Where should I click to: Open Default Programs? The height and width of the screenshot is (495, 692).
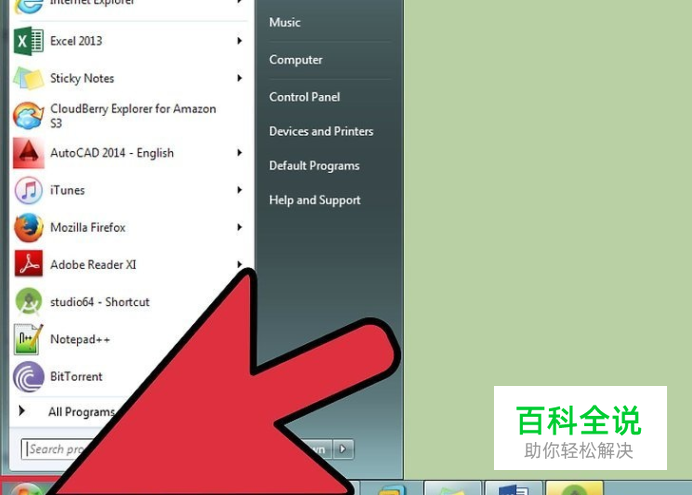(x=314, y=166)
